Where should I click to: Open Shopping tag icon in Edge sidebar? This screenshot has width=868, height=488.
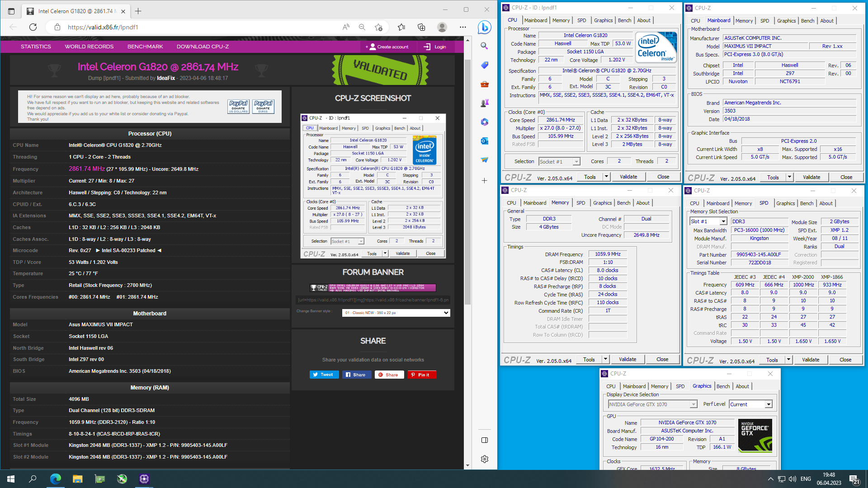tap(485, 65)
